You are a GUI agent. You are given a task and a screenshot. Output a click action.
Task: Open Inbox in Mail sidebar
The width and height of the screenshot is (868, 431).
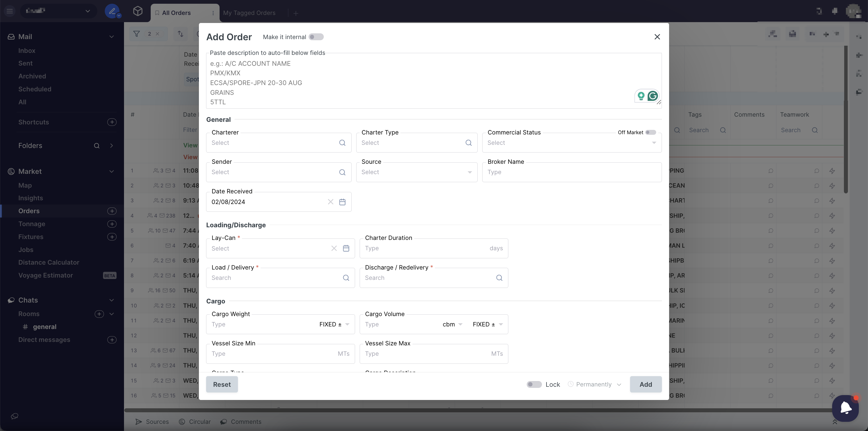pos(27,51)
